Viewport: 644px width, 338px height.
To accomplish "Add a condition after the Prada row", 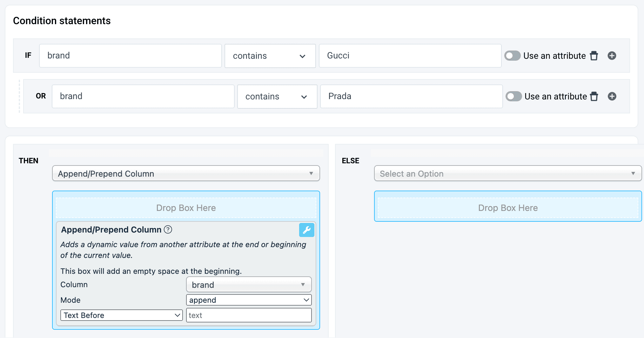I will [x=612, y=97].
